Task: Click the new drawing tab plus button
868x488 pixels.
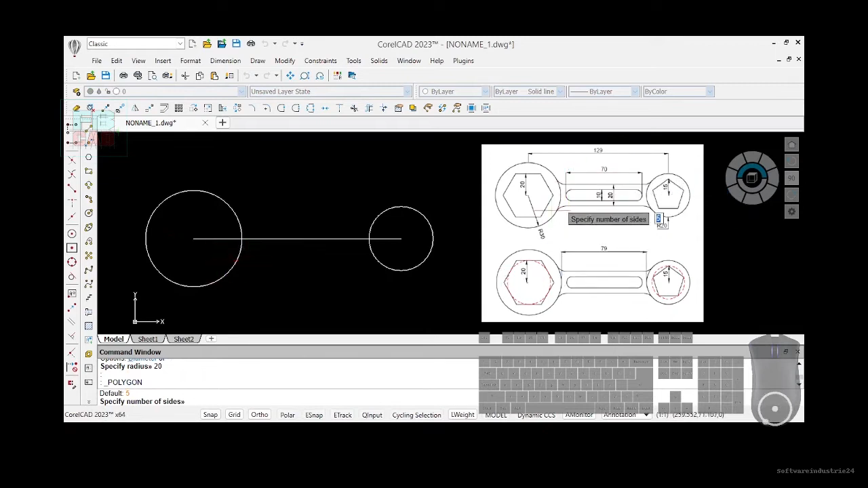Action: (222, 123)
